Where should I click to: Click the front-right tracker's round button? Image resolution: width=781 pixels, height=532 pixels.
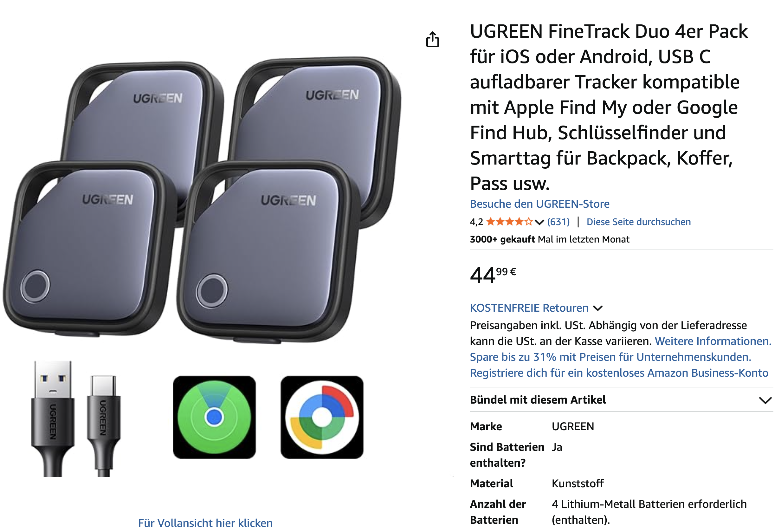[212, 291]
